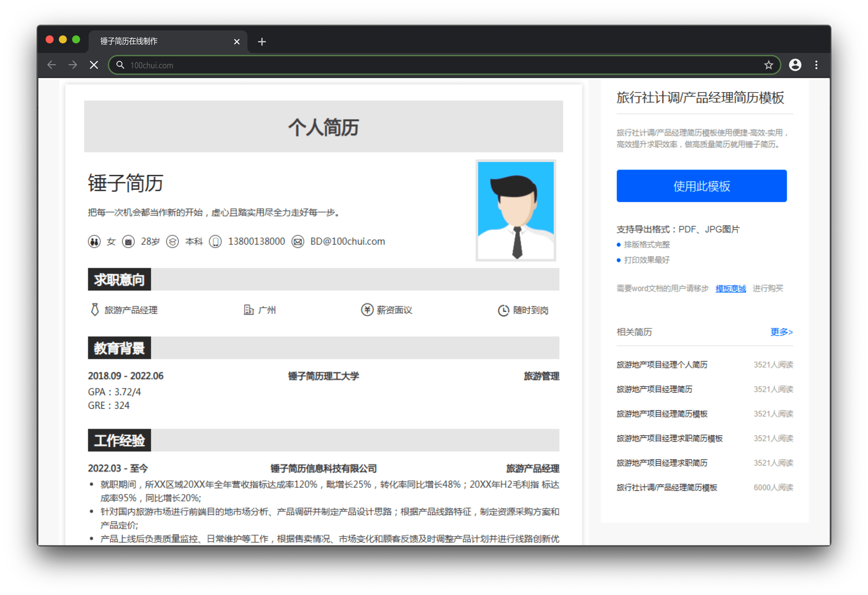
Task: Click the browser forward arrow
Action: coord(73,65)
